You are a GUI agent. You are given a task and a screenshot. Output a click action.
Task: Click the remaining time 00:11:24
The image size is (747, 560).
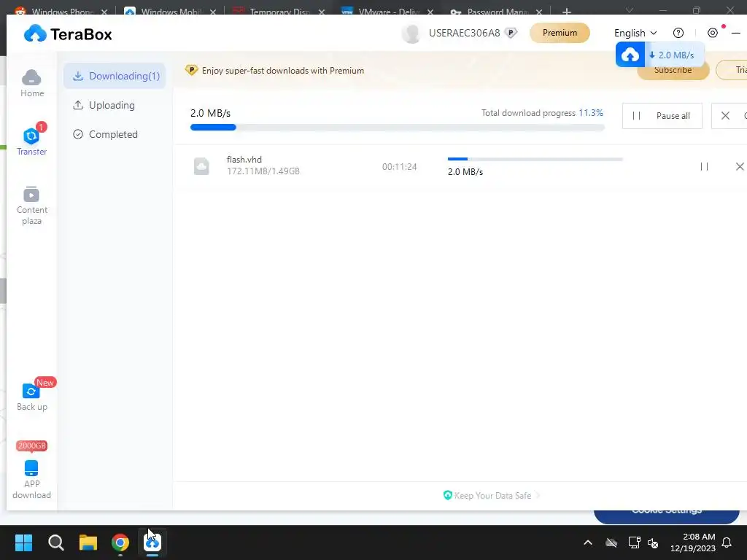click(399, 167)
